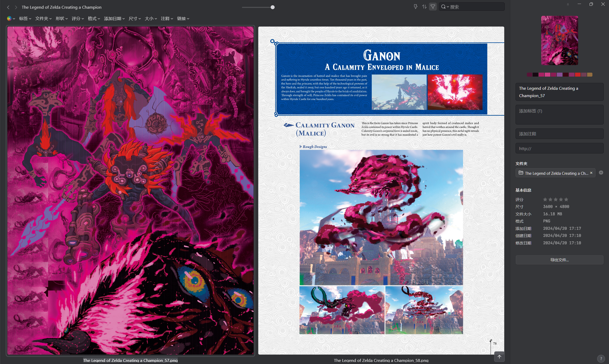Image resolution: width=609 pixels, height=364 pixels.
Task: Expand the 标签 filter dropdown
Action: point(25,18)
